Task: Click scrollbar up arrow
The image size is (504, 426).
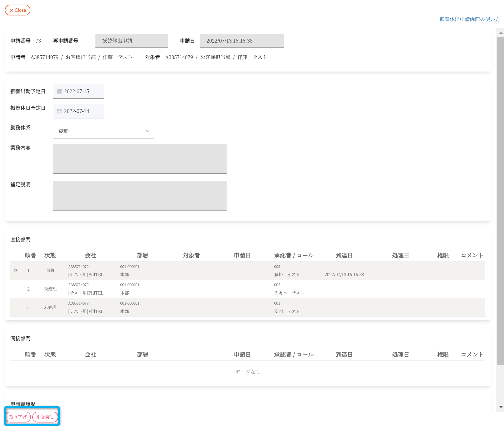Action: (x=501, y=33)
